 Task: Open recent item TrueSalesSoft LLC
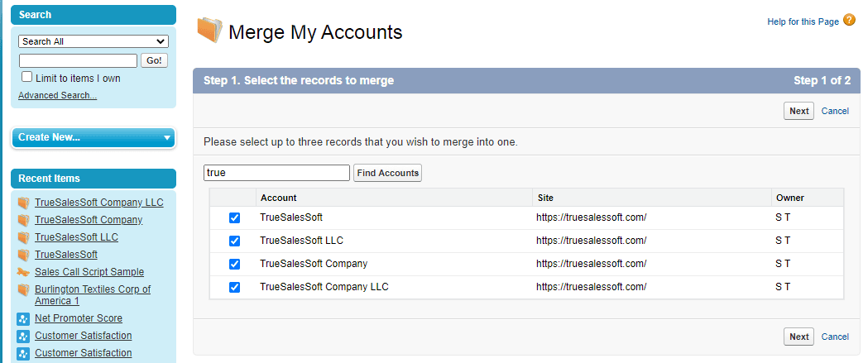tap(76, 237)
